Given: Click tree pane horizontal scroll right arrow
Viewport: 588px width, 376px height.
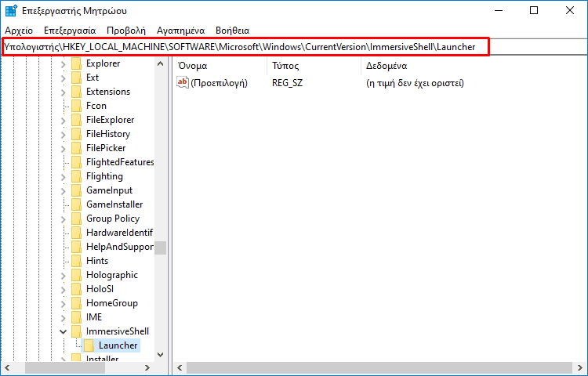Looking at the screenshot, I should (x=147, y=368).
